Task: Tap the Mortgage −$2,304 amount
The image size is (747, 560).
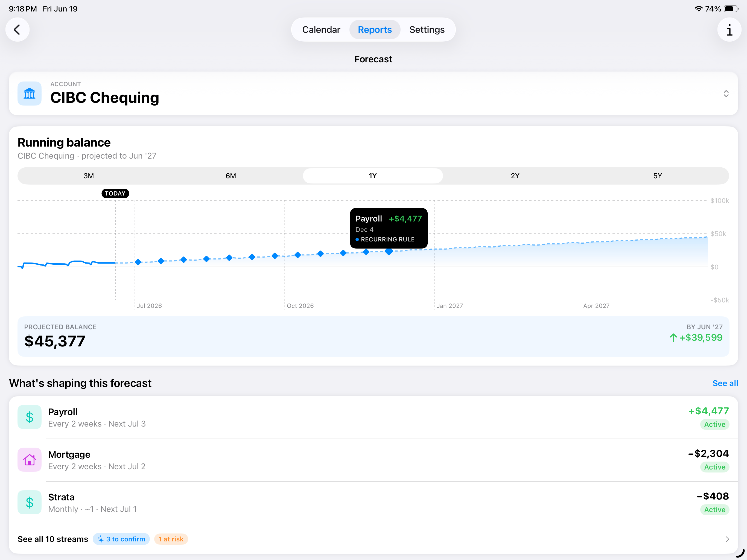Action: tap(708, 454)
